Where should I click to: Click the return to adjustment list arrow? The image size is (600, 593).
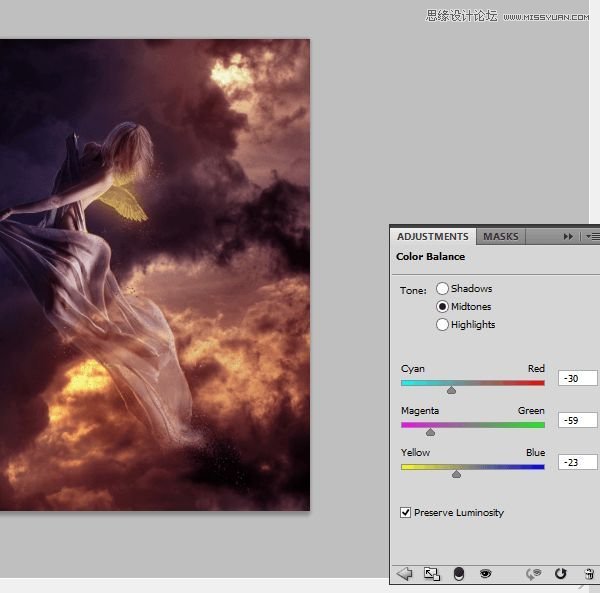[405, 574]
